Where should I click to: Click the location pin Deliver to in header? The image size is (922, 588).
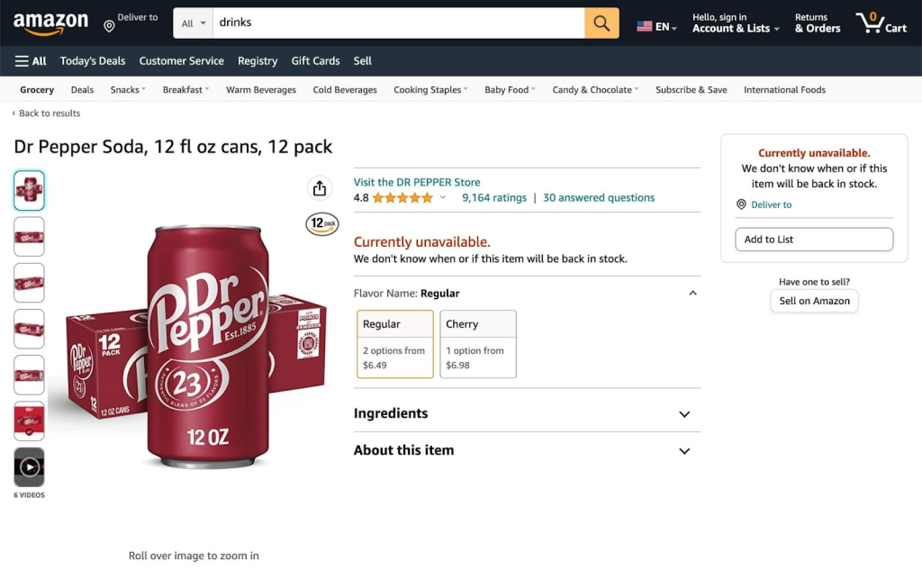coord(131,23)
